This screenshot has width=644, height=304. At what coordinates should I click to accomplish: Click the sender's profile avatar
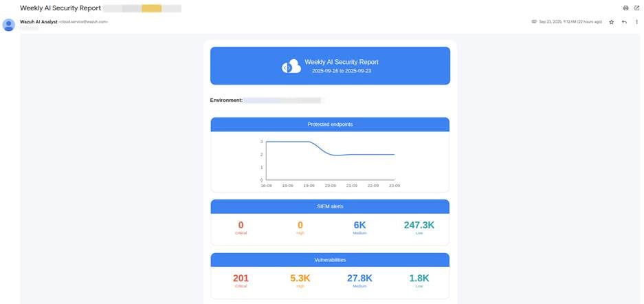coord(10,24)
